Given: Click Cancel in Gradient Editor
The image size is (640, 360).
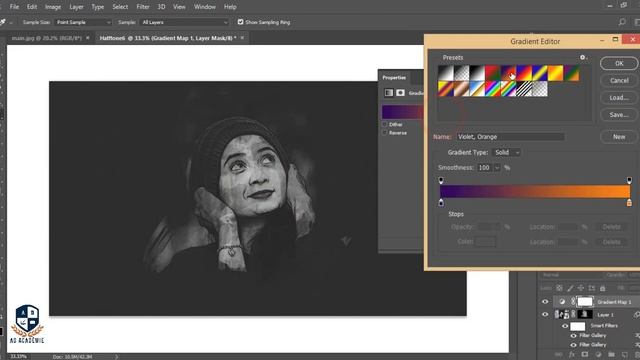Looking at the screenshot, I should pyautogui.click(x=619, y=80).
